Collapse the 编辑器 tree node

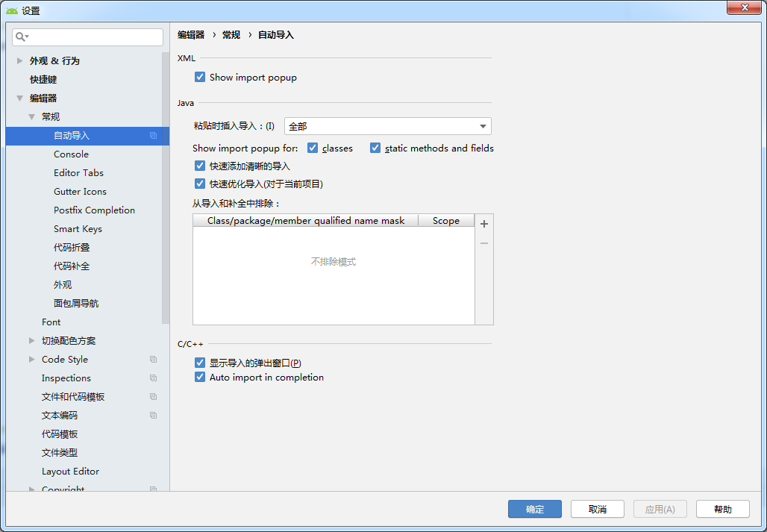pyautogui.click(x=20, y=98)
